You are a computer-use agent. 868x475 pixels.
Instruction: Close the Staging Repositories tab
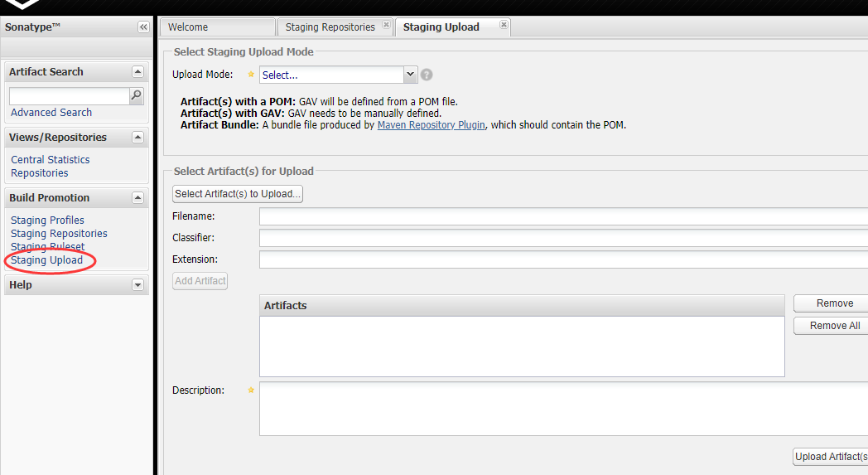[x=387, y=24]
